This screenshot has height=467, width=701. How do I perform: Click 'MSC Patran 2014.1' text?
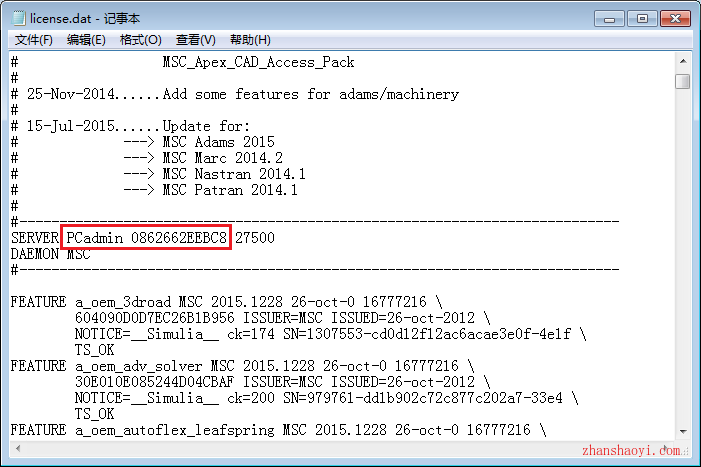[x=230, y=190]
